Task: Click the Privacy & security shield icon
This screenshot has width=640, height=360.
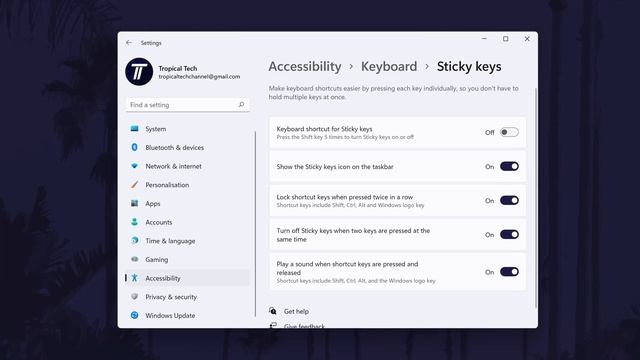Action: click(134, 297)
